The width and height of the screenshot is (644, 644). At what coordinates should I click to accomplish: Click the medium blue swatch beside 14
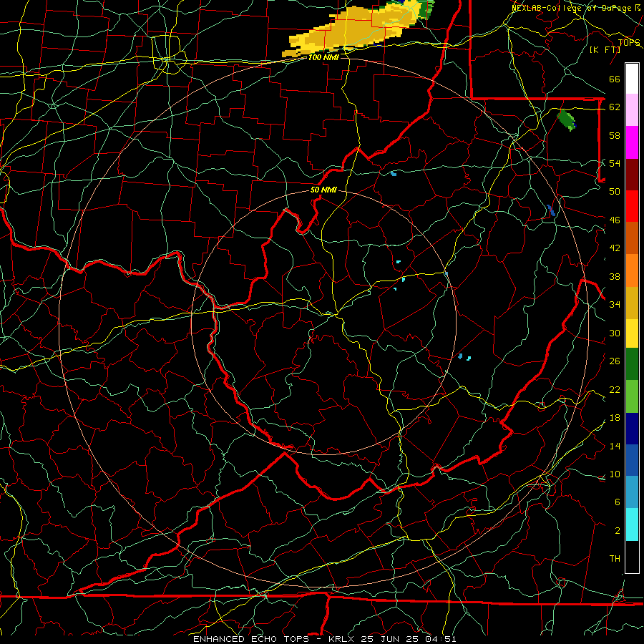(x=632, y=460)
